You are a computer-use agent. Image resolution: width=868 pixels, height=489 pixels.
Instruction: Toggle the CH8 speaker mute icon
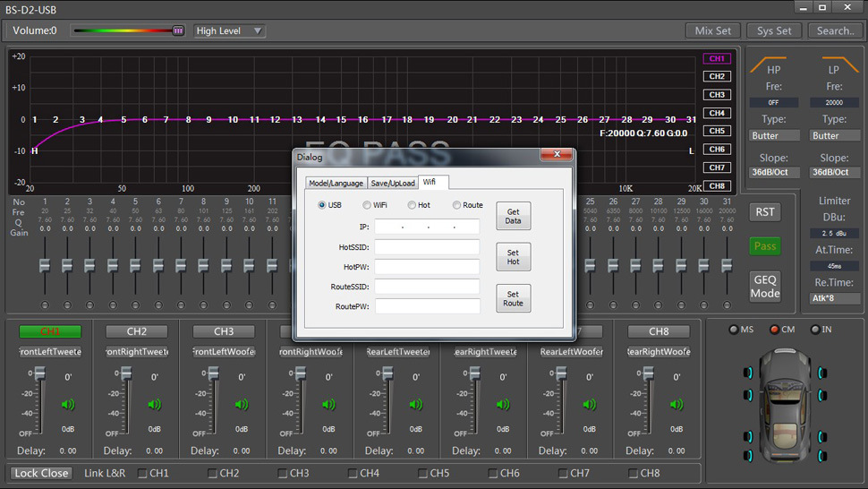(x=677, y=405)
